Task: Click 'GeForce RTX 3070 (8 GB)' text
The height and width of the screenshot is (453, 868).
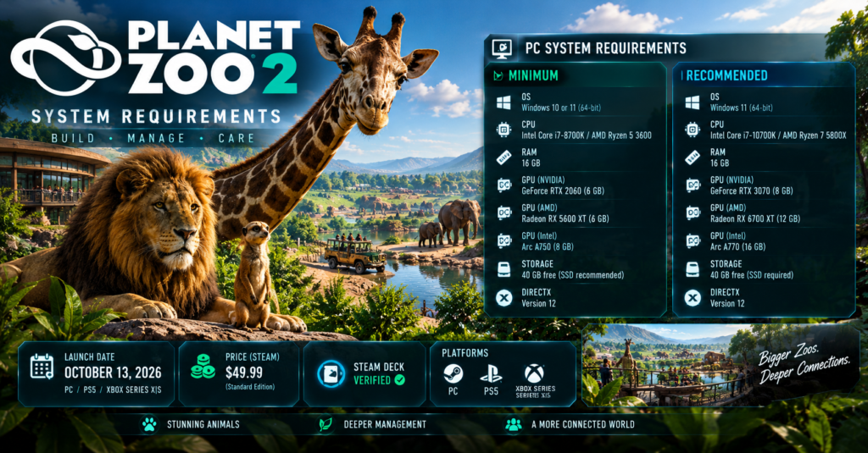Action: point(752,191)
